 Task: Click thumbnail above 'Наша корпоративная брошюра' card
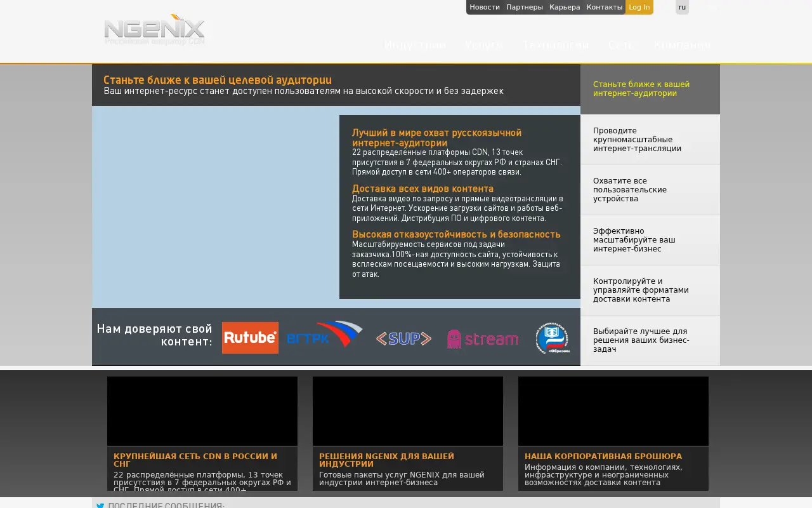(x=613, y=411)
